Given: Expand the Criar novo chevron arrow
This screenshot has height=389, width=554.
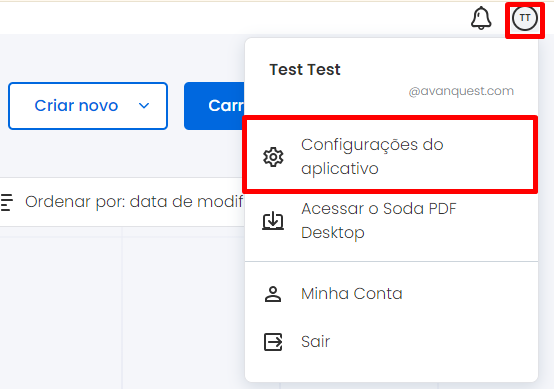Looking at the screenshot, I should pyautogui.click(x=144, y=106).
